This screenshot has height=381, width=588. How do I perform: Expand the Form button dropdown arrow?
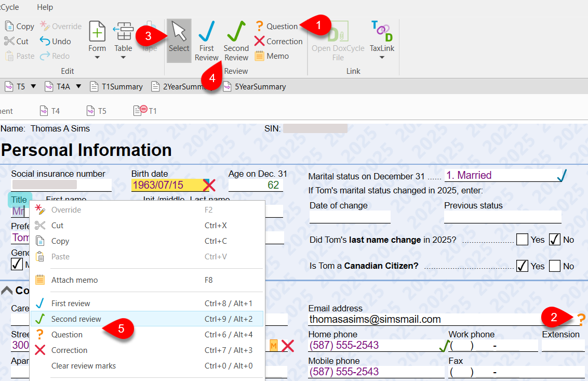pyautogui.click(x=97, y=57)
